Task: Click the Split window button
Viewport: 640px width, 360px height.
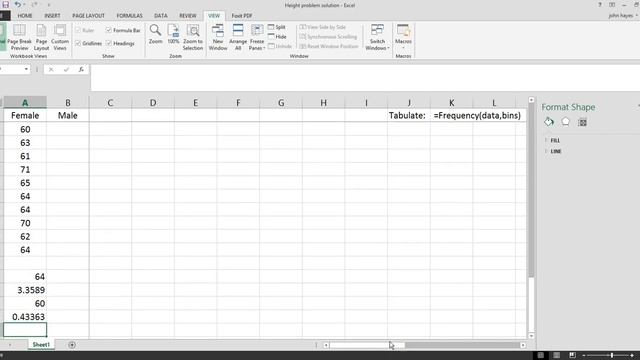Action: coord(277,27)
